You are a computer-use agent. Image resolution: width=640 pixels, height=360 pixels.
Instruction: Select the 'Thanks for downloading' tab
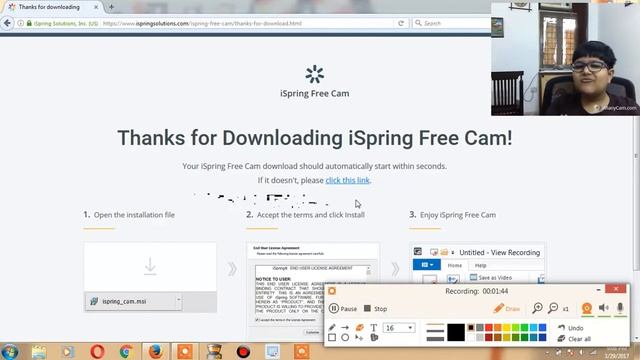pos(51,7)
